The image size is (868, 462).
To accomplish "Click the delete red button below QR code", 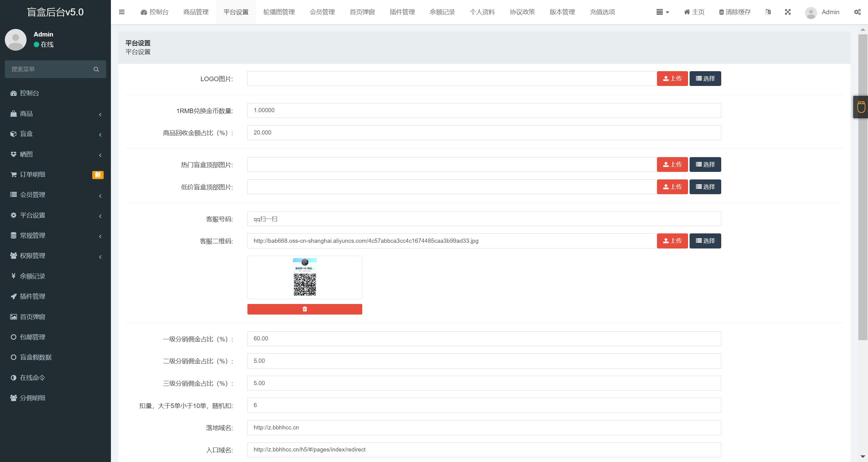I will click(x=305, y=309).
